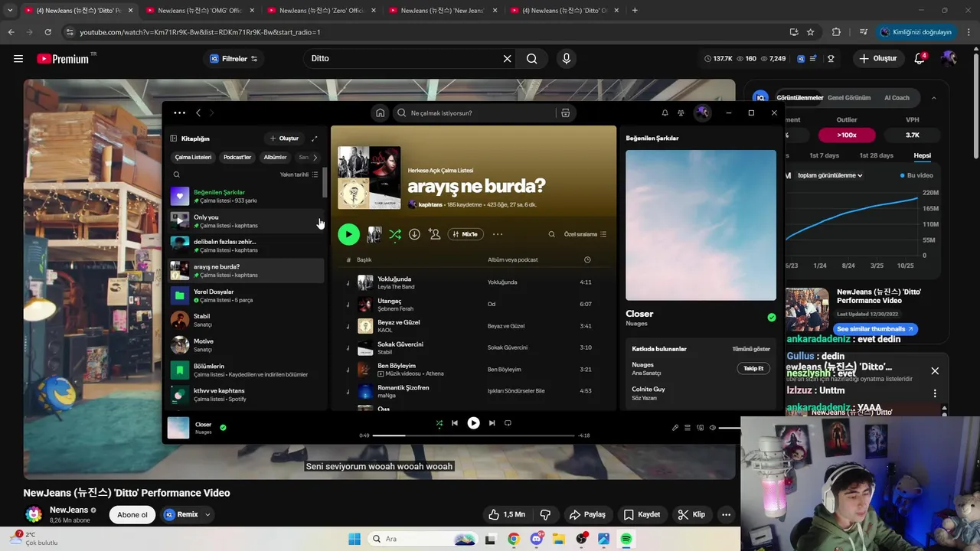The width and height of the screenshot is (980, 551).
Task: Play the arayış ne burda? playlist
Action: click(348, 234)
